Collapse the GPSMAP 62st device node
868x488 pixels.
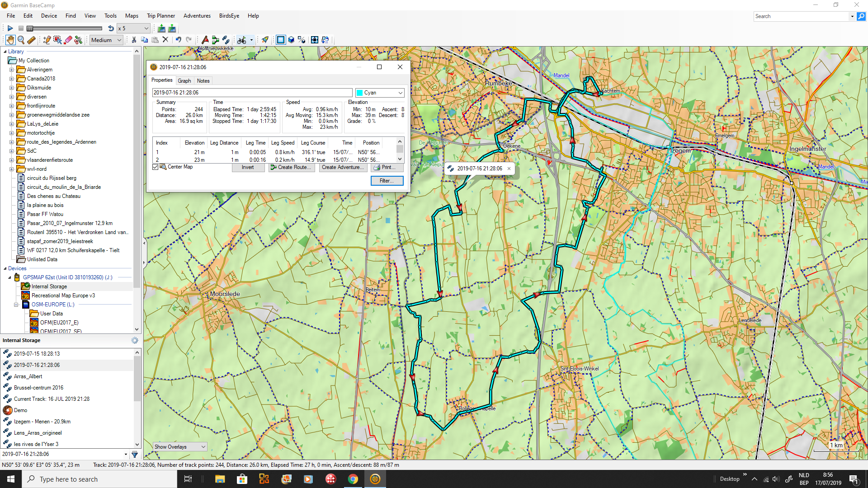(9, 277)
